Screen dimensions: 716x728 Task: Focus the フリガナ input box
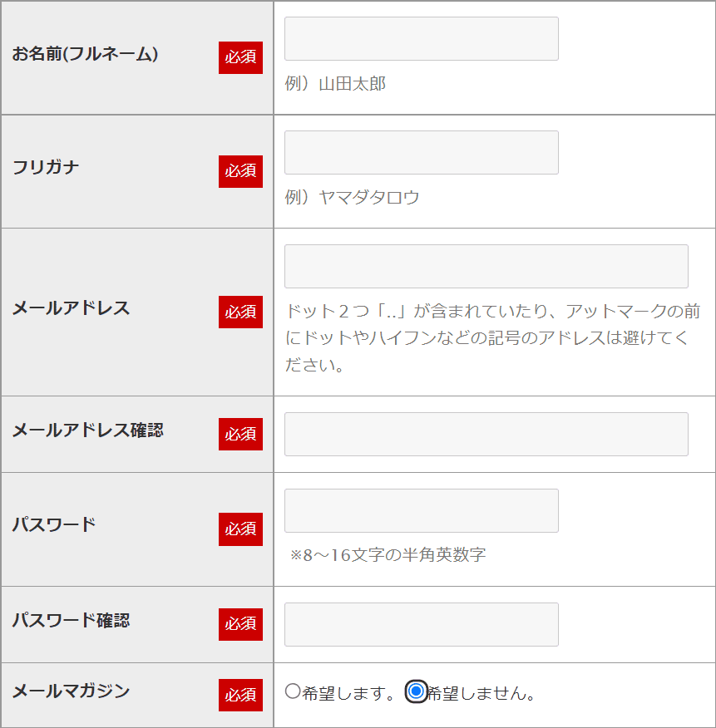[x=421, y=153]
